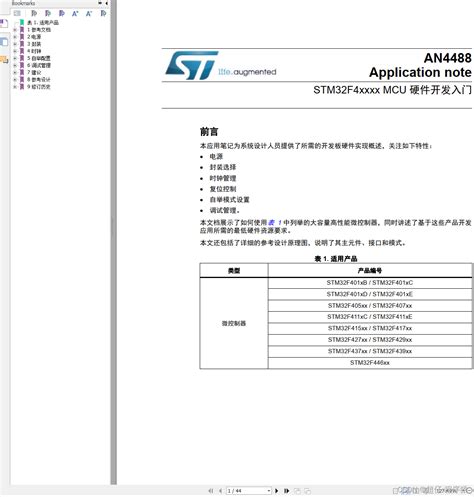This screenshot has height=497, width=474.
Task: Expand bookmark '4 时钟'
Action: pyautogui.click(x=15, y=51)
